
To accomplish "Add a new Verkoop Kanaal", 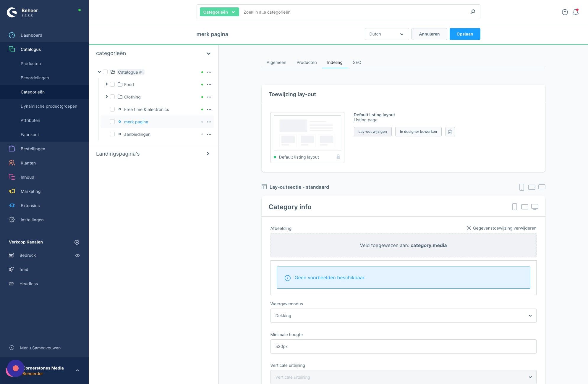I will point(77,242).
